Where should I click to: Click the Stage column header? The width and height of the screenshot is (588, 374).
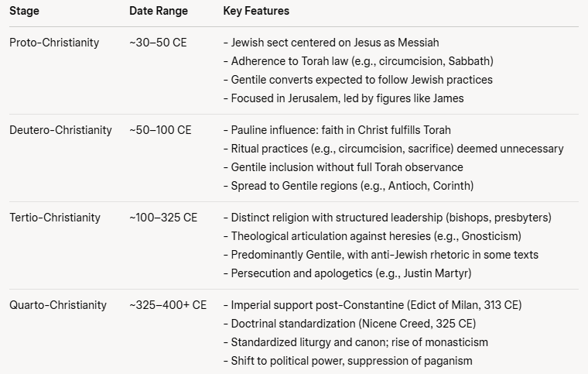pos(23,12)
